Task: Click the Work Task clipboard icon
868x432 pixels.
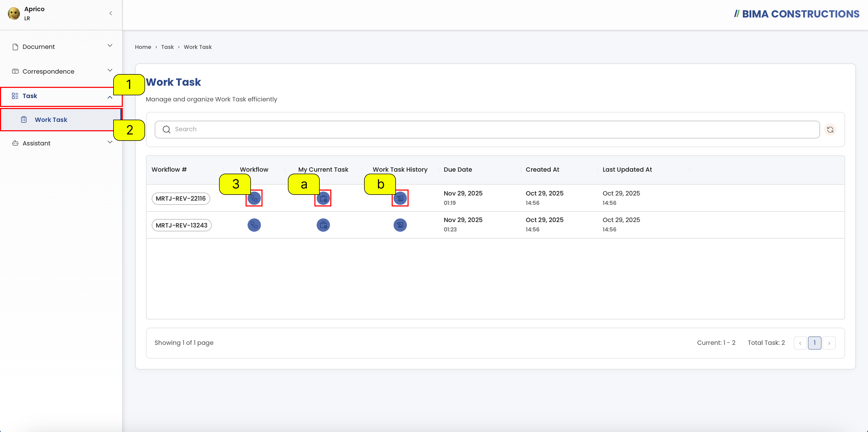Action: tap(24, 120)
